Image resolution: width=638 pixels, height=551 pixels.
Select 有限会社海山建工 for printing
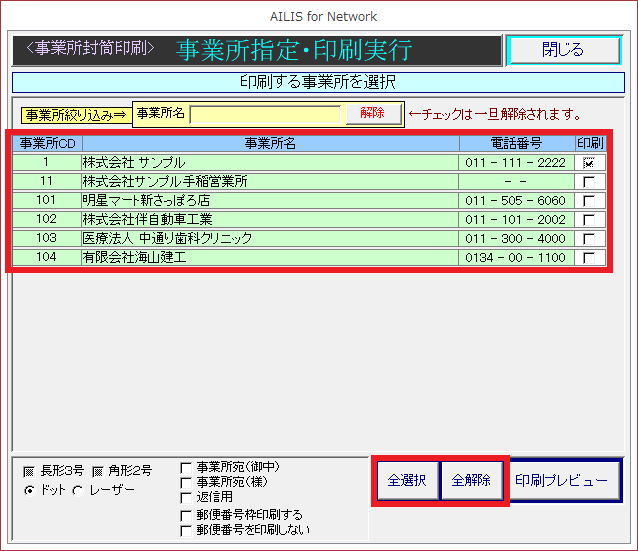589,258
